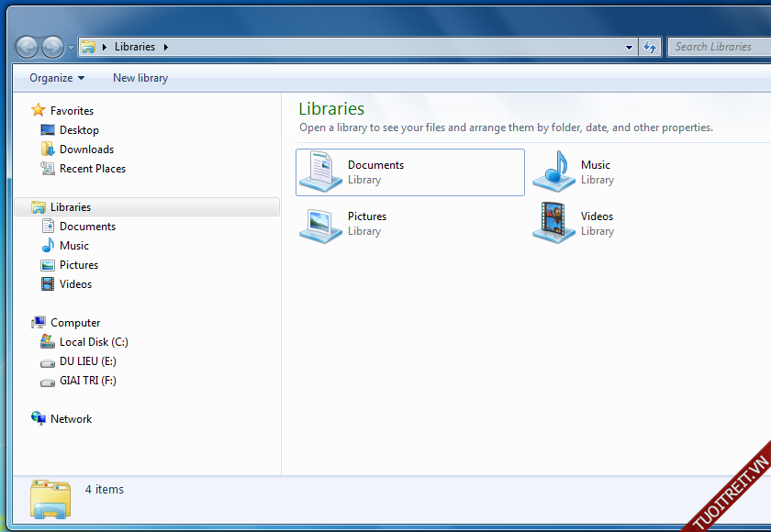Open DU LIEU (E:) drive
The image size is (771, 532).
[87, 361]
